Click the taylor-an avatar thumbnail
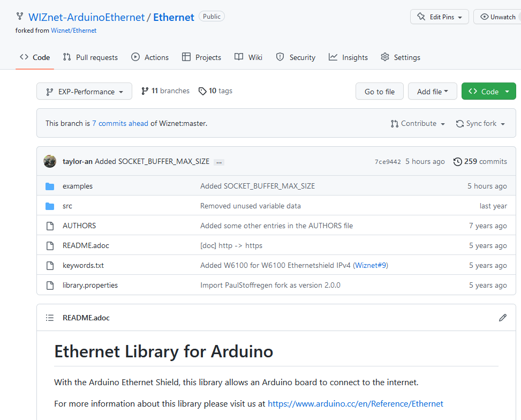 pyautogui.click(x=50, y=161)
